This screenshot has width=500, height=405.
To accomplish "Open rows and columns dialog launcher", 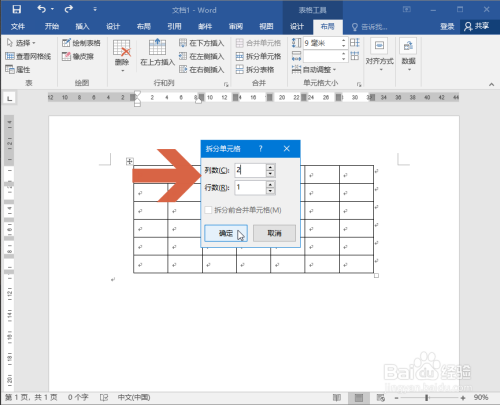I will 226,84.
